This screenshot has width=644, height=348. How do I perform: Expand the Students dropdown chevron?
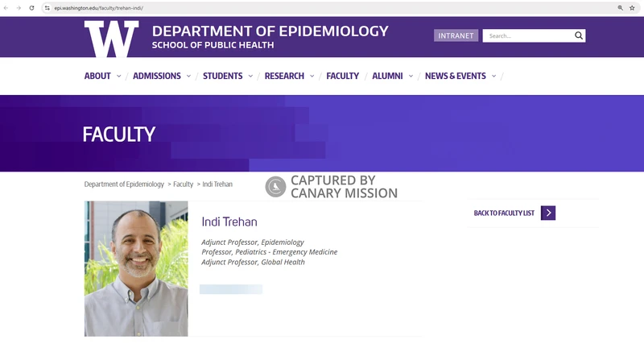(x=250, y=77)
